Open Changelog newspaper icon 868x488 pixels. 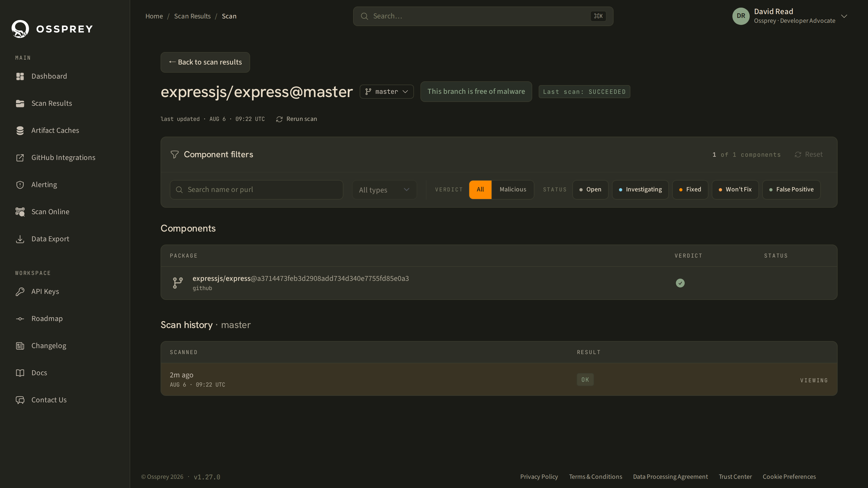[x=20, y=346]
